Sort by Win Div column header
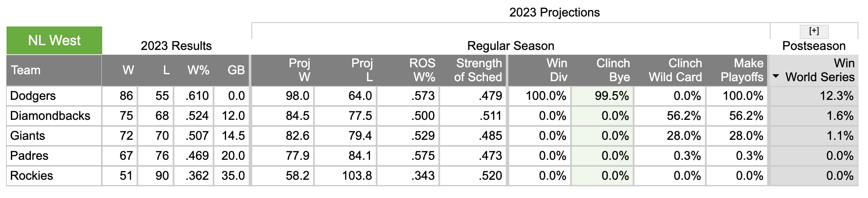The height and width of the screenshot is (198, 868). coord(540,70)
